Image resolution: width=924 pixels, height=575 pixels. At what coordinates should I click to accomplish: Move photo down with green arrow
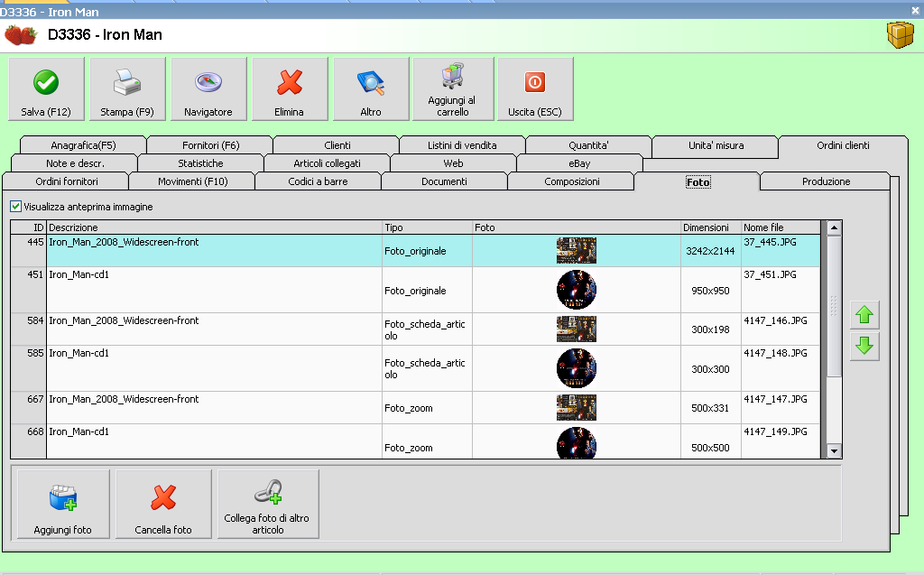[864, 346]
